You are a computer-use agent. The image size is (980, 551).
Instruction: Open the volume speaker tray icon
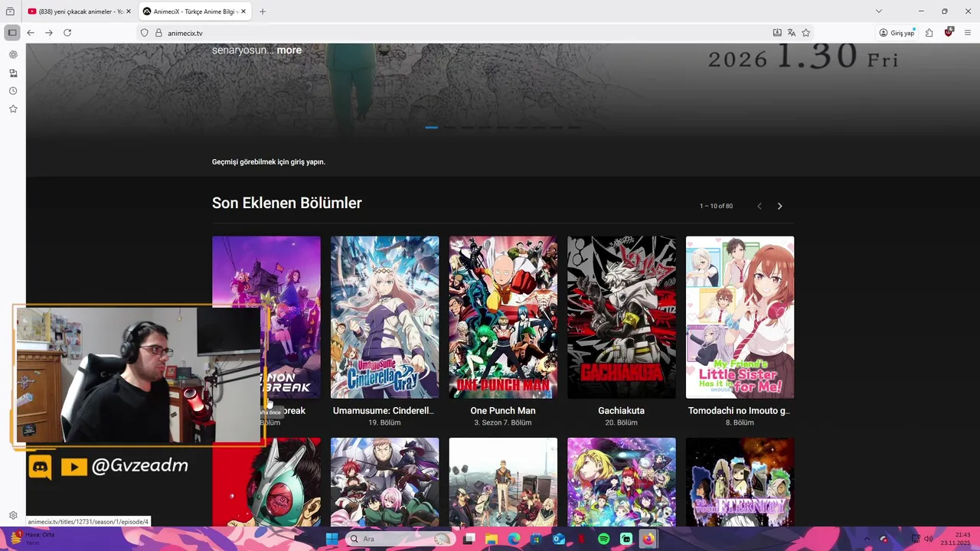click(928, 539)
